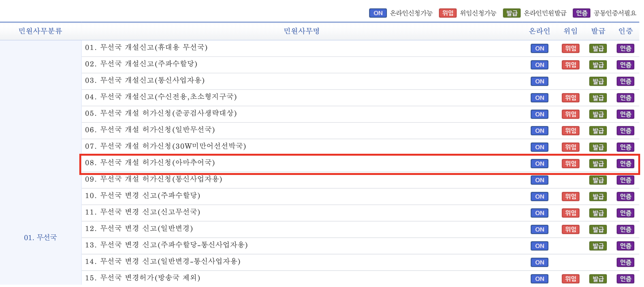Click 발급 column header
This screenshot has width=644, height=287.
(x=598, y=31)
